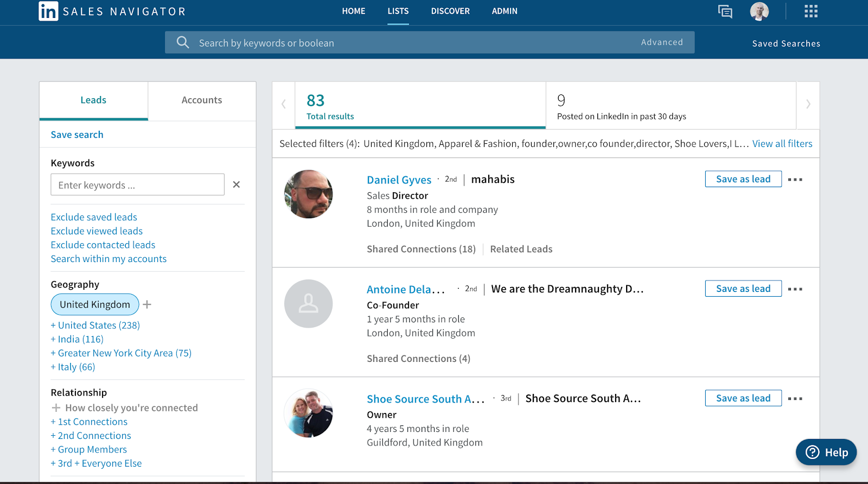The image size is (868, 484).
Task: View Shared Connections (4)
Action: click(x=418, y=359)
